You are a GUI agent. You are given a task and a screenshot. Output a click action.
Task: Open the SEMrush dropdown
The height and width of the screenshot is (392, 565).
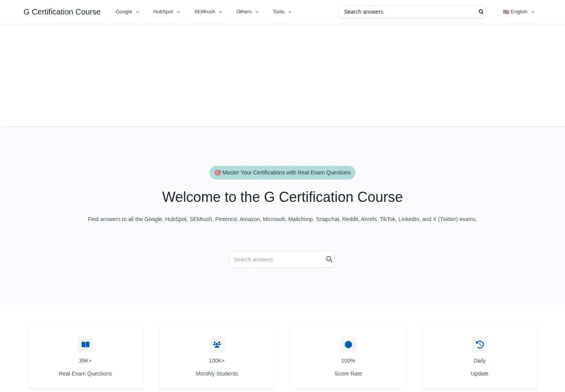(x=208, y=12)
